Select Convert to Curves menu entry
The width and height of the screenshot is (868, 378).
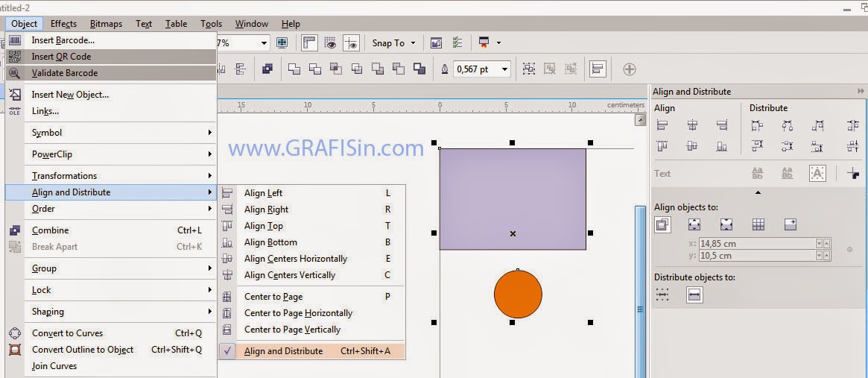(111, 333)
